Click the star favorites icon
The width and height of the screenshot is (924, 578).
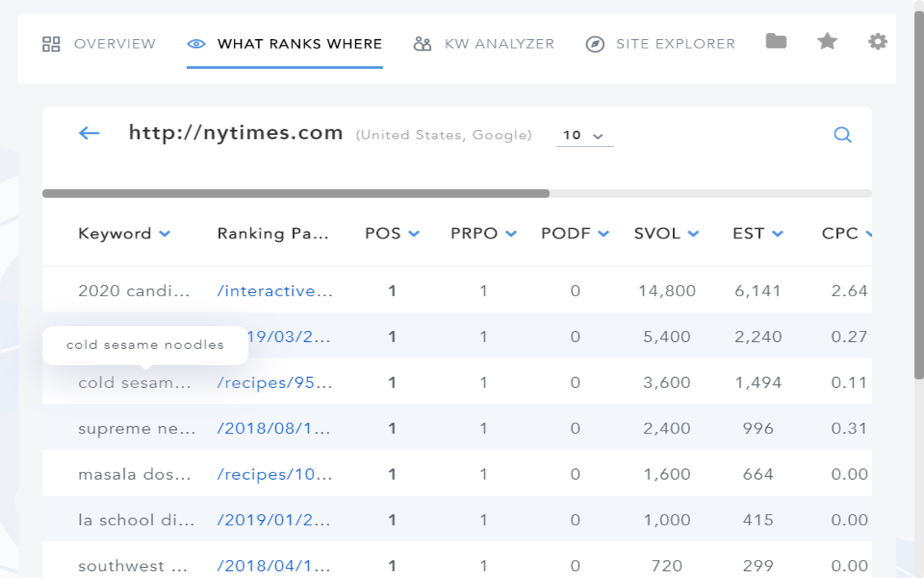(x=827, y=41)
